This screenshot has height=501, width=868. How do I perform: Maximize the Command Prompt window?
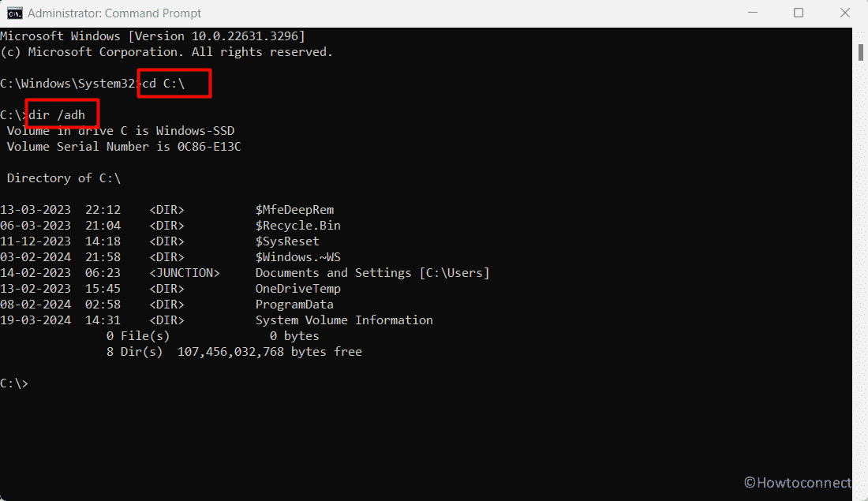799,13
